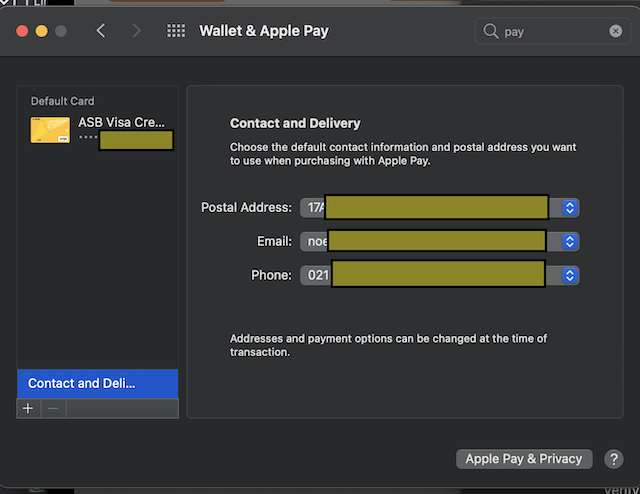
Task: Show all preferences grid icon
Action: coord(176,31)
